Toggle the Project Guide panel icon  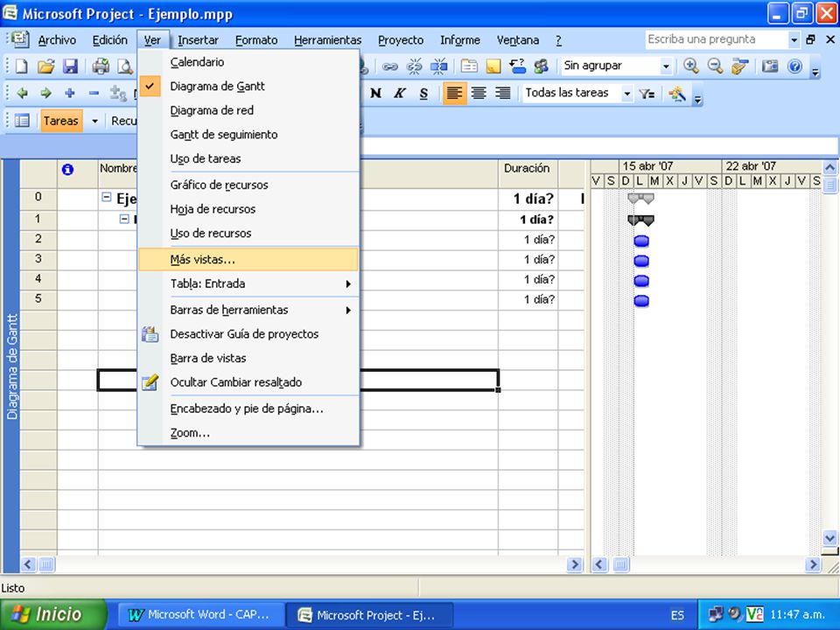click(22, 121)
